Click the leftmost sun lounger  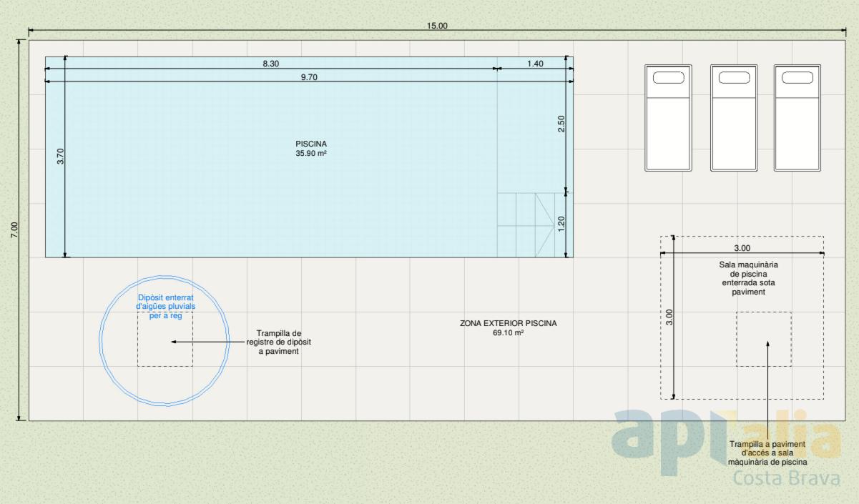[x=668, y=118]
